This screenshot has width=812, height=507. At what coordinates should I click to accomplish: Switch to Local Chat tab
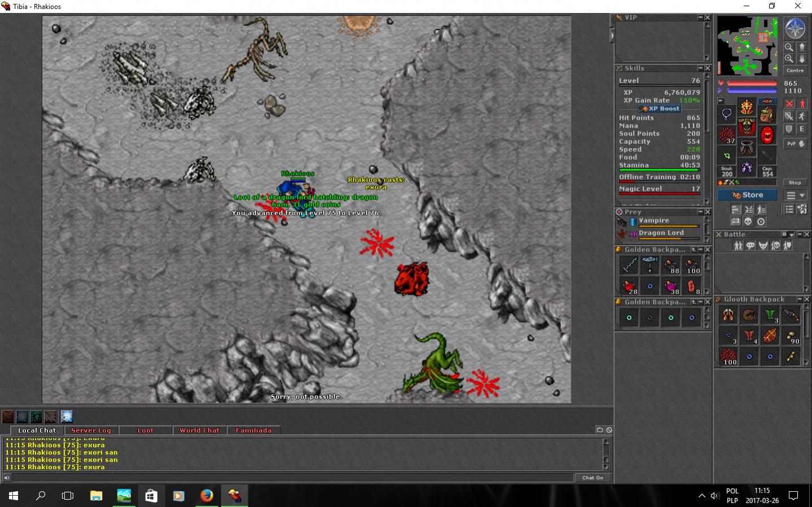[x=37, y=430]
